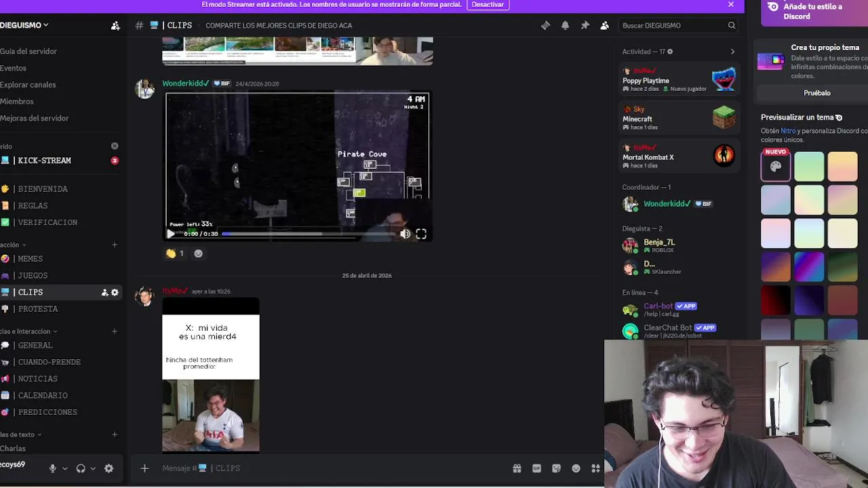Close the Streamer mode banner
The image size is (868, 488).
(731, 5)
